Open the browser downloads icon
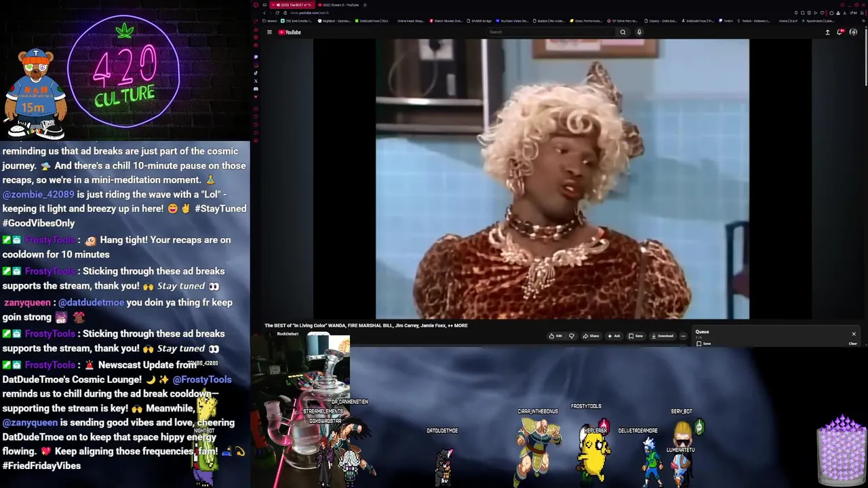Image resolution: width=868 pixels, height=488 pixels. click(x=844, y=13)
